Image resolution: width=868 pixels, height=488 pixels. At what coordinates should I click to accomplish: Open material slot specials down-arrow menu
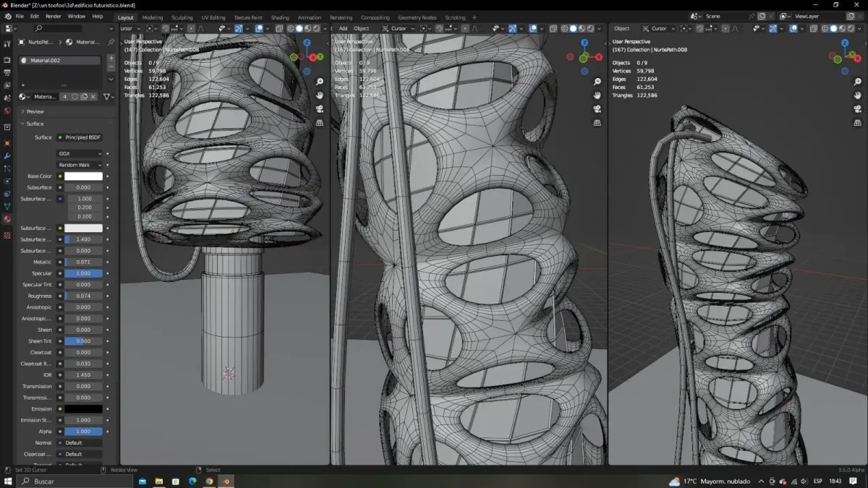coord(111,79)
